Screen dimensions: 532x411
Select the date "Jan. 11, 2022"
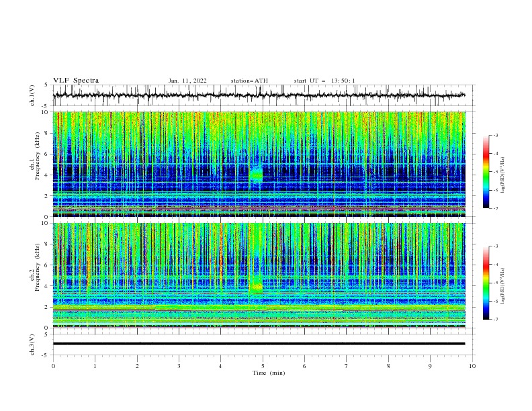(187, 81)
